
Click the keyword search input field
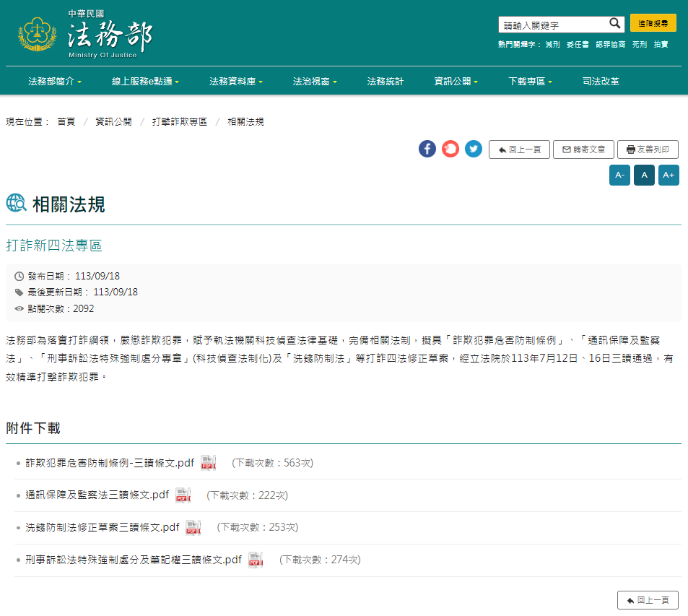coord(552,25)
